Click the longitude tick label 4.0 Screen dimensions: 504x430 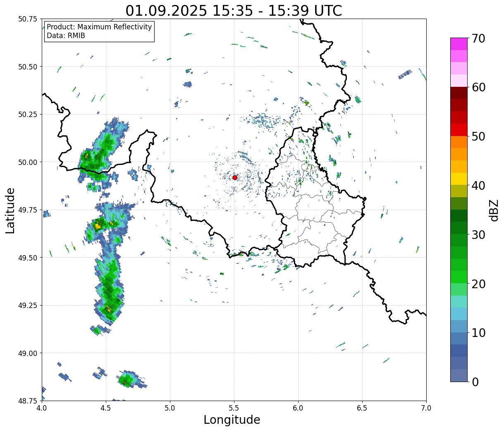[42, 408]
